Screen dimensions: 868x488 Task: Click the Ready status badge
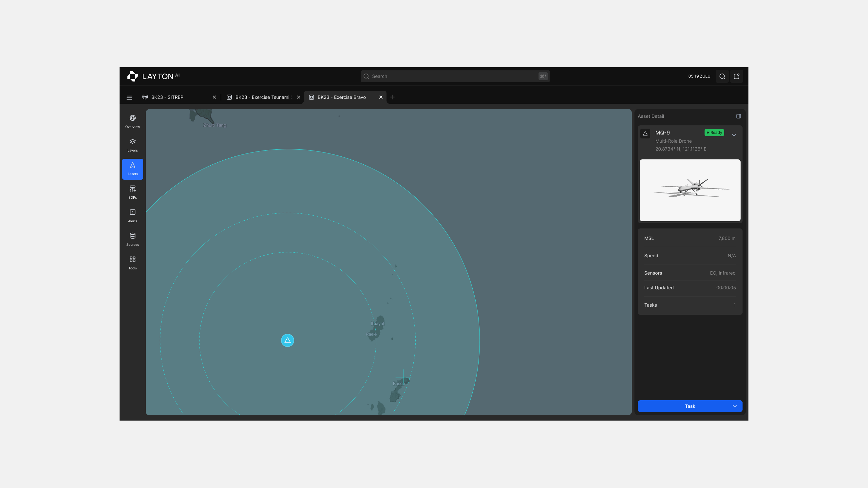[714, 133]
